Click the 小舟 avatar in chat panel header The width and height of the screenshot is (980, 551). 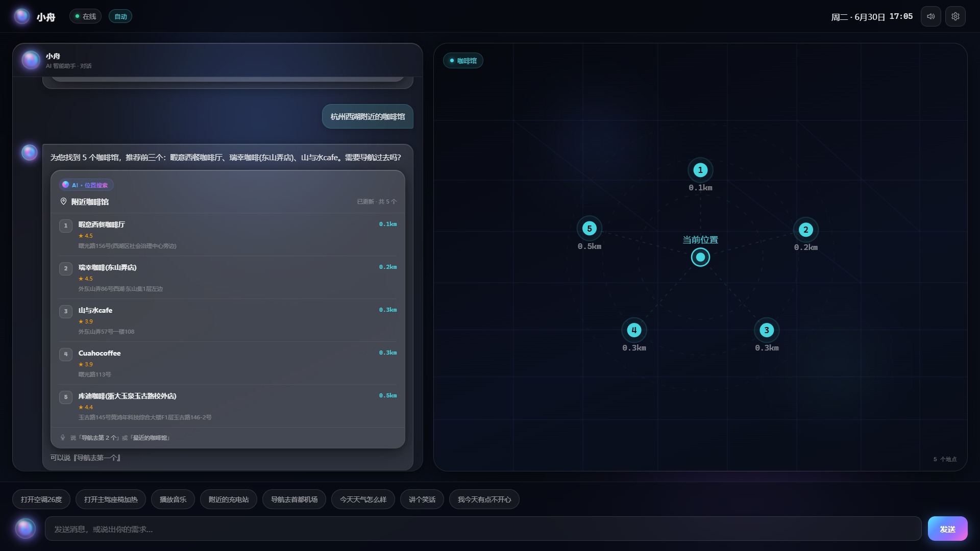point(31,60)
